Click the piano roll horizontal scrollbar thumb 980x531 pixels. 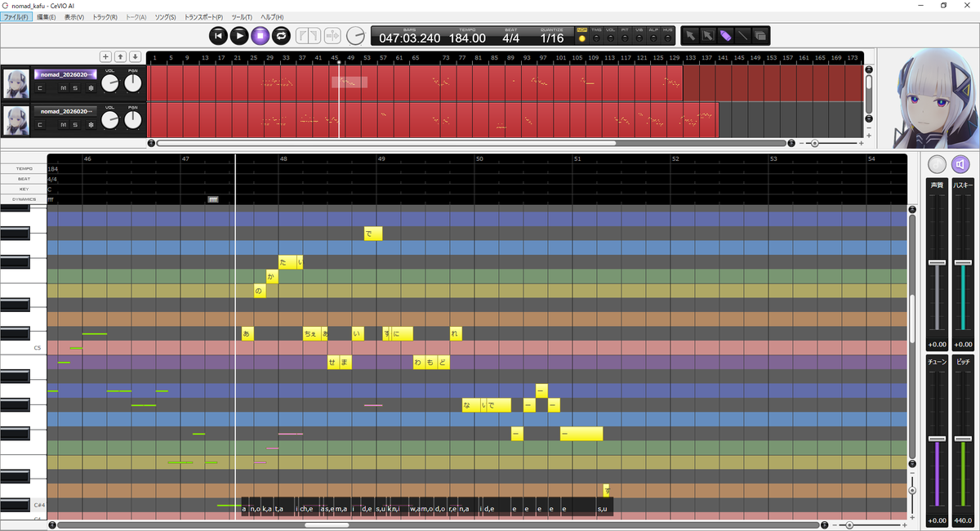point(327,524)
